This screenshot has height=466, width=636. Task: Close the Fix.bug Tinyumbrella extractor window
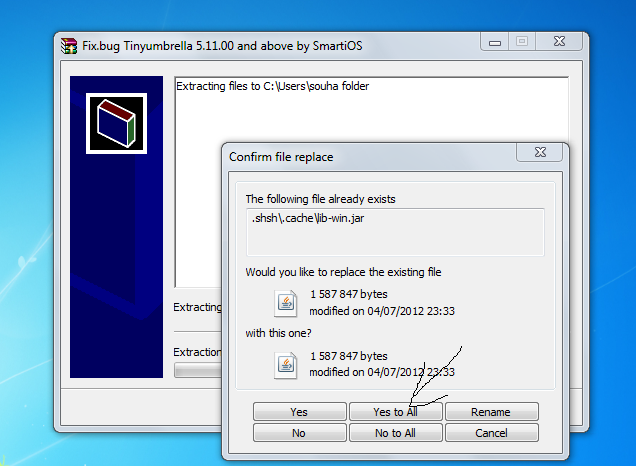coord(559,42)
